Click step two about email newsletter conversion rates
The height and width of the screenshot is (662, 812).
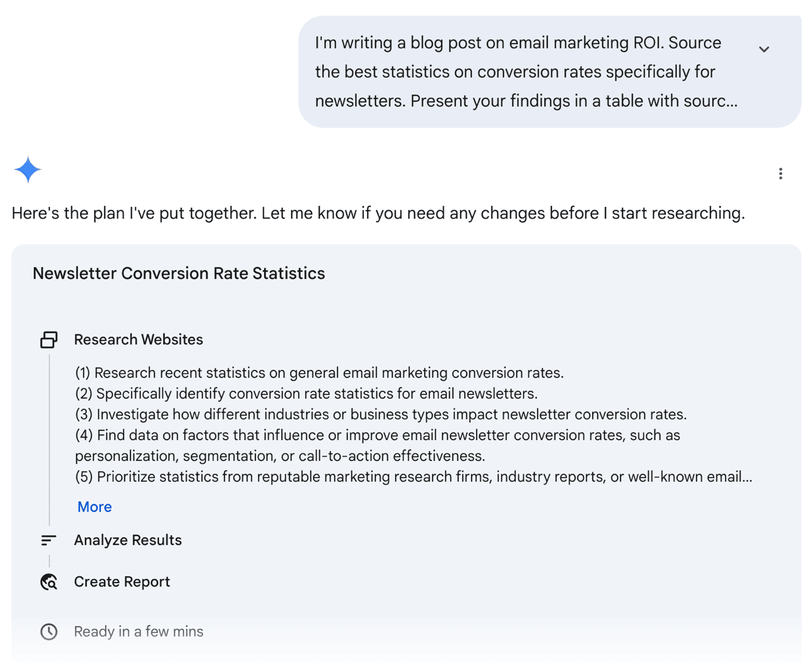306,394
